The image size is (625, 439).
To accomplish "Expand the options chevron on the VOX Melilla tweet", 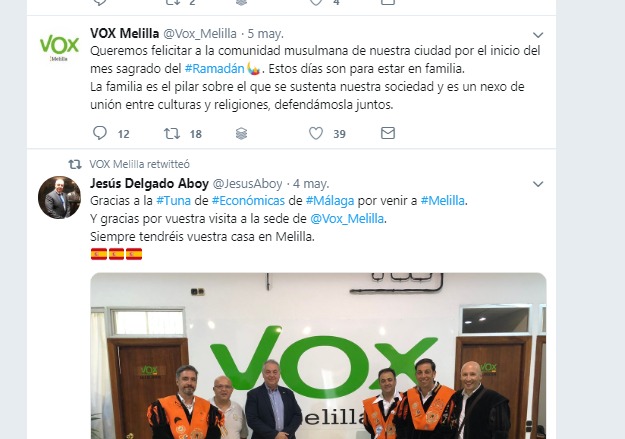I will click(538, 35).
